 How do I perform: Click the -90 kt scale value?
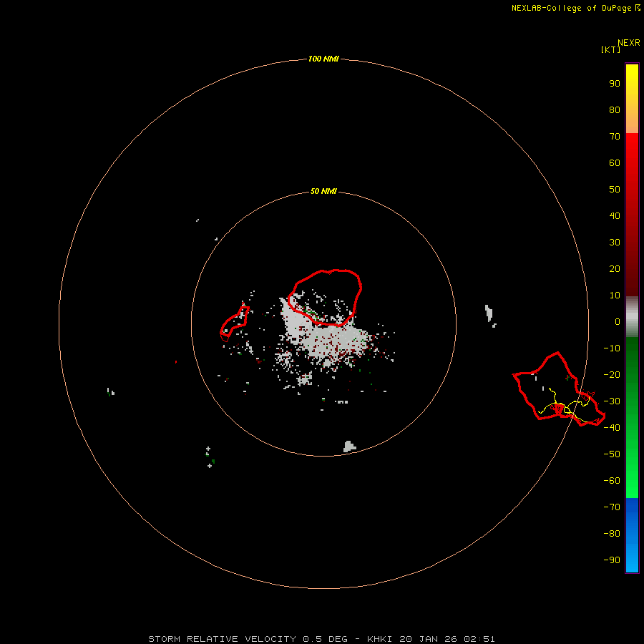pyautogui.click(x=612, y=560)
